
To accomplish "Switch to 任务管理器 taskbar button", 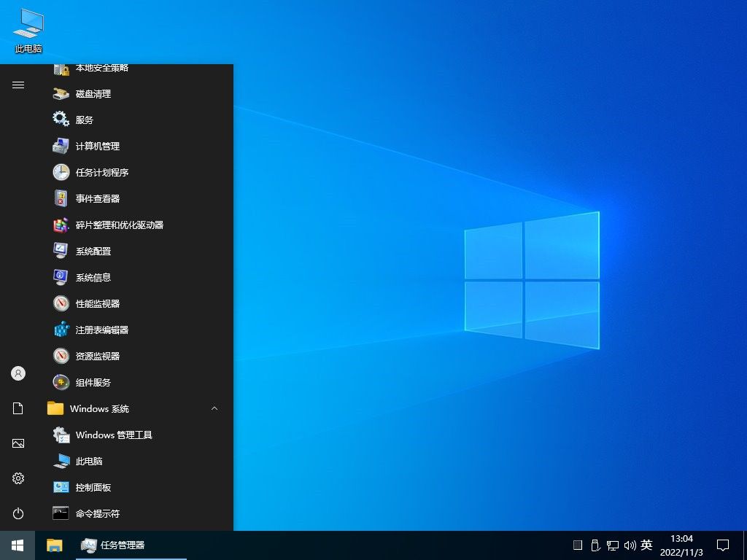I will coord(131,545).
